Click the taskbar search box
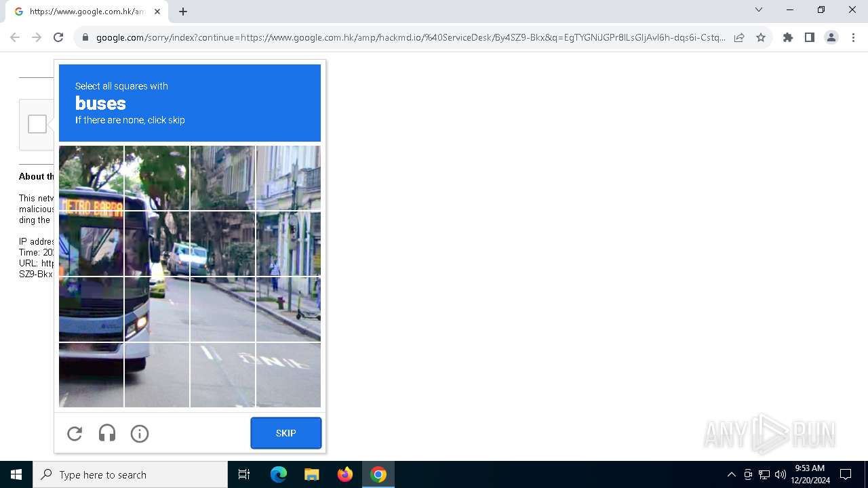This screenshot has width=868, height=488. [x=130, y=474]
